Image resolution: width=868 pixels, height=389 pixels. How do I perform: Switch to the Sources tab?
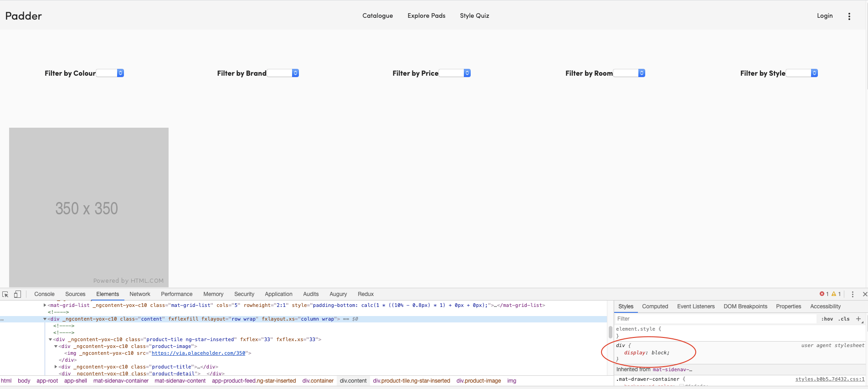click(x=75, y=294)
